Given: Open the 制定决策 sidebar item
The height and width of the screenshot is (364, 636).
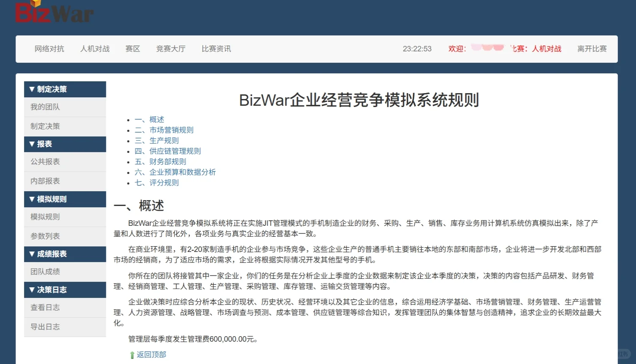Looking at the screenshot, I should coord(65,126).
